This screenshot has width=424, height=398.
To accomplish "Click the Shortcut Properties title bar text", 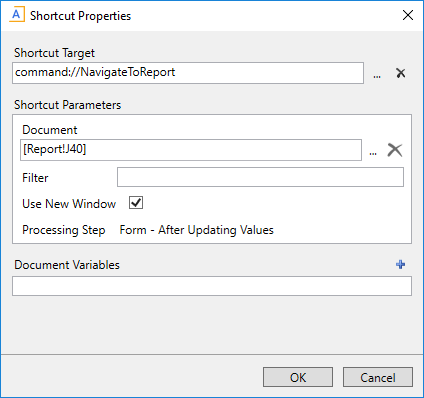I will coord(80,16).
